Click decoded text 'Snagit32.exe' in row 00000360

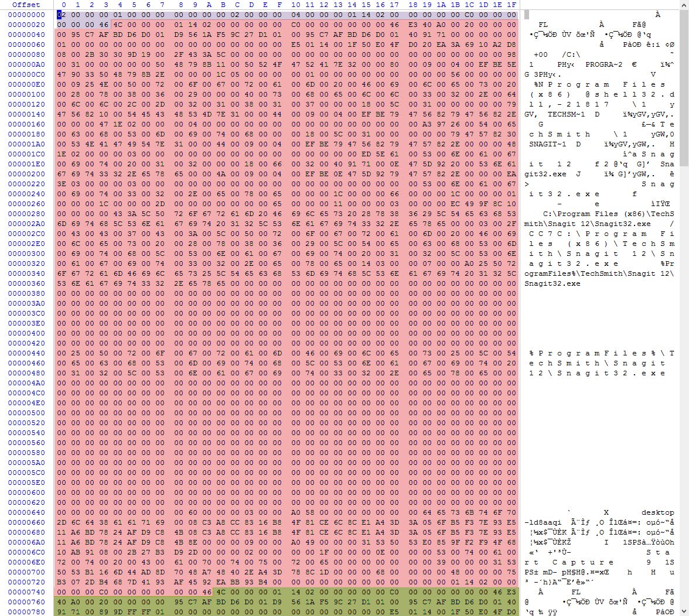[552, 283]
